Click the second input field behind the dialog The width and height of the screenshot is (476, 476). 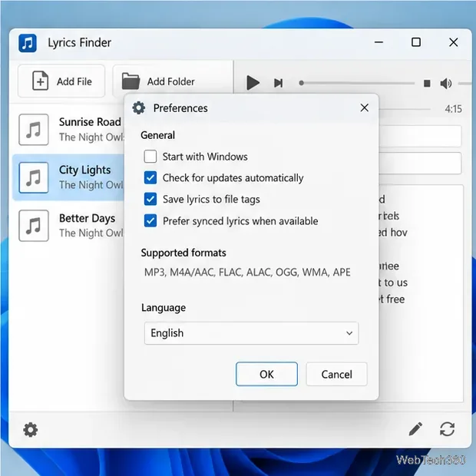pyautogui.click(x=420, y=164)
